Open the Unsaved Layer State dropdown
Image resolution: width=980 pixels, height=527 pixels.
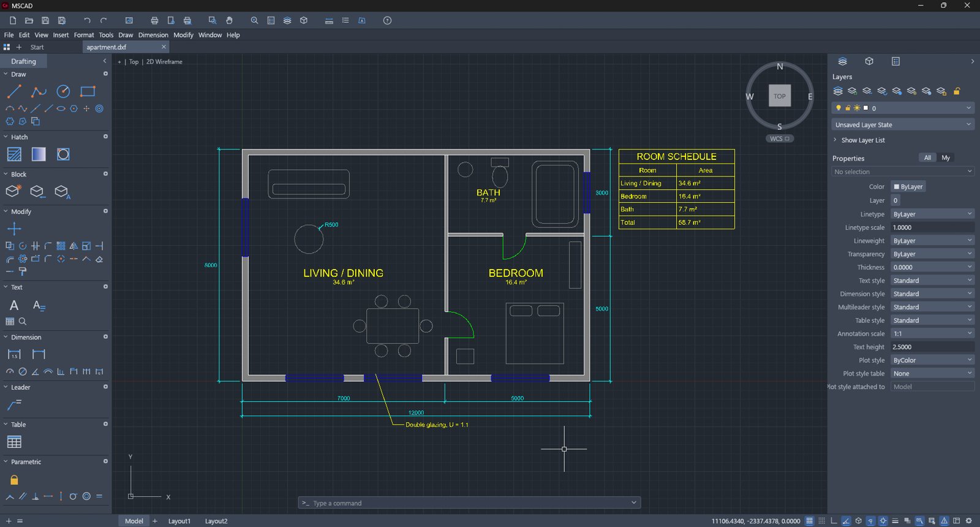point(903,124)
